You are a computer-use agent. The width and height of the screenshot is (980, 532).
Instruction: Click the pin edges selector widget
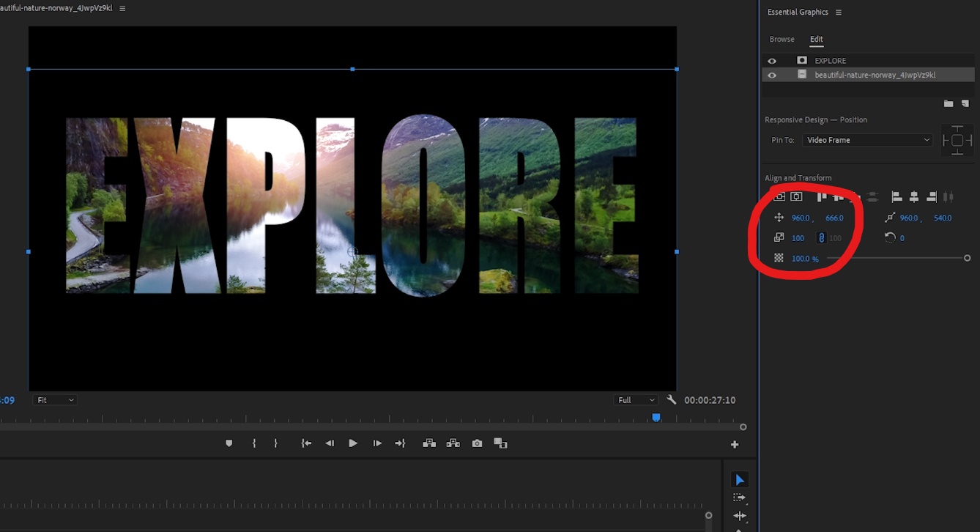pyautogui.click(x=957, y=140)
